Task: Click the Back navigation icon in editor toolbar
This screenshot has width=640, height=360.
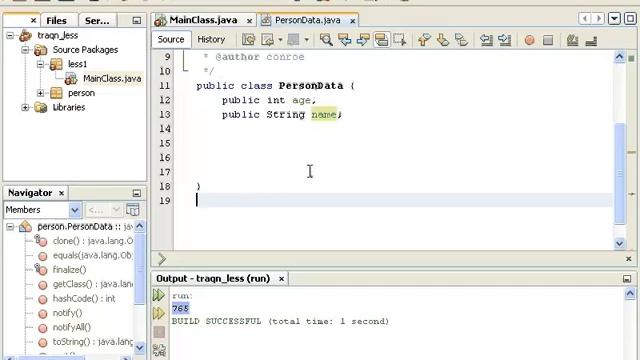Action: (268, 40)
